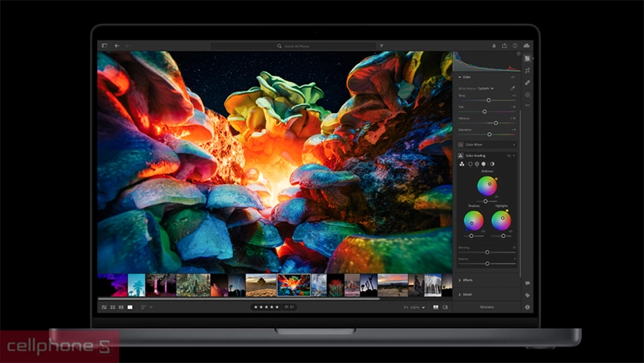Image resolution: width=644 pixels, height=363 pixels.
Task: Select the red cactus flower thumbnail
Action: coord(336,285)
